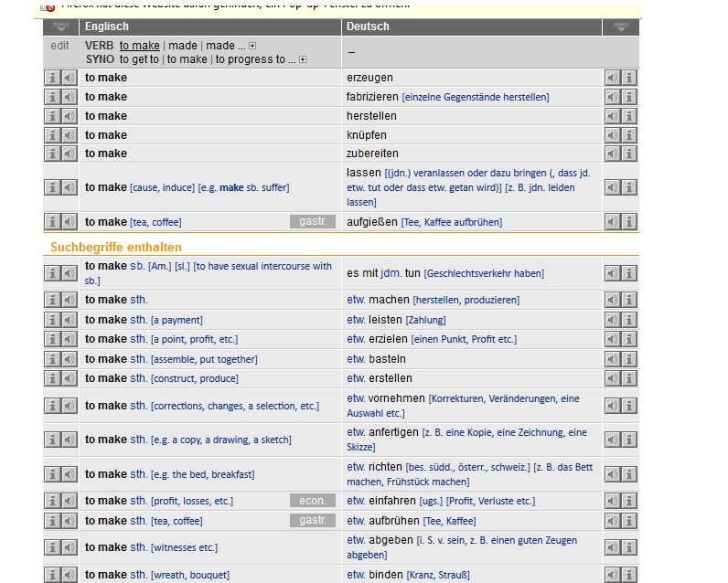Expand the SYNO synonyms plus box
Viewport: 728px width, 583px height.
[x=303, y=60]
